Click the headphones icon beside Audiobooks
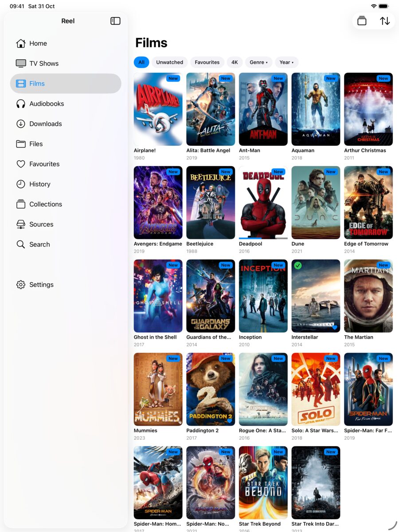The image size is (399, 532). 21,104
